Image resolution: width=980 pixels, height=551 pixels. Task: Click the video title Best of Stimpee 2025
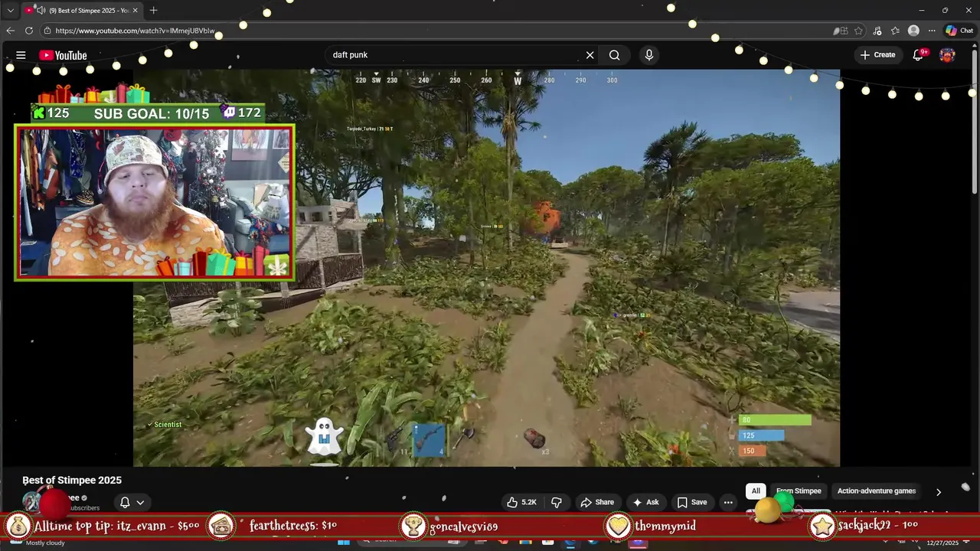coord(72,481)
